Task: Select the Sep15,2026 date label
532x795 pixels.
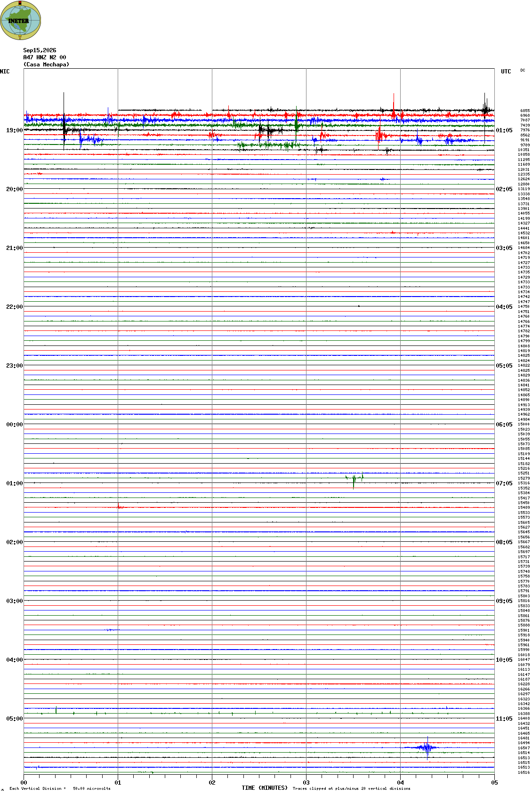Action: 40,50
